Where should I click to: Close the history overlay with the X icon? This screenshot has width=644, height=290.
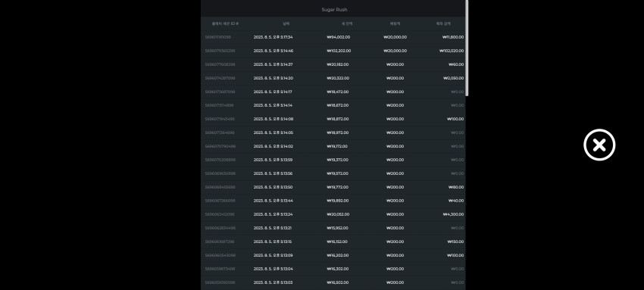click(x=599, y=145)
